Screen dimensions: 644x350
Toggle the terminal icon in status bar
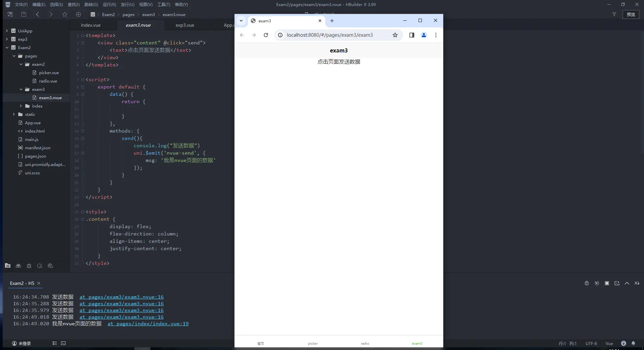63,343
